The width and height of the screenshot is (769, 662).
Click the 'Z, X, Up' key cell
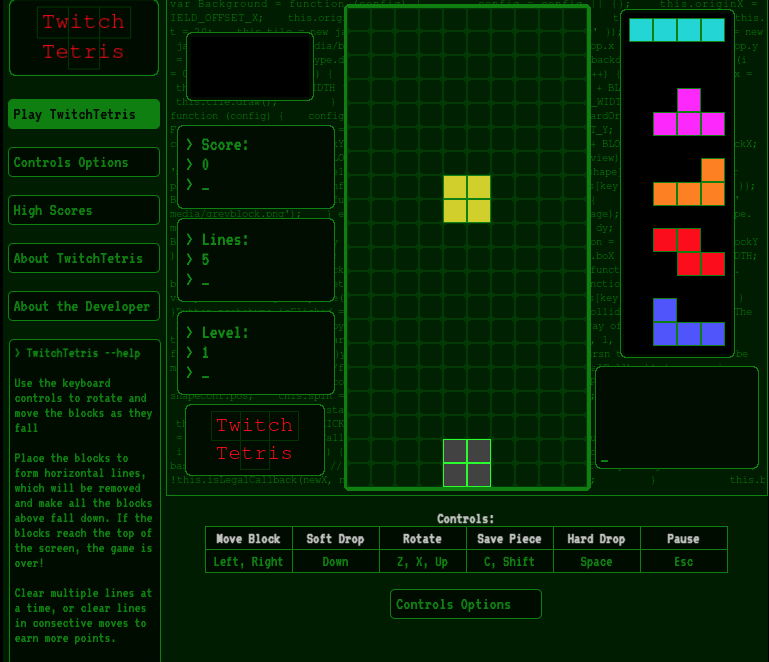(x=423, y=561)
